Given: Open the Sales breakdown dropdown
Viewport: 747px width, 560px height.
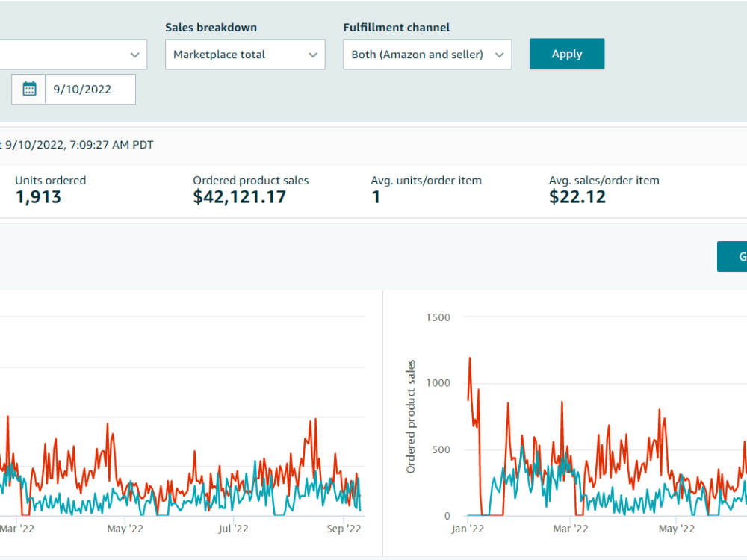Looking at the screenshot, I should [x=245, y=55].
